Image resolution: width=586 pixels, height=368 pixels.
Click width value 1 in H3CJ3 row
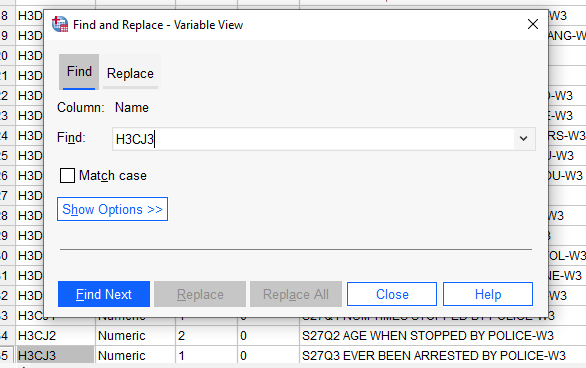pos(206,355)
